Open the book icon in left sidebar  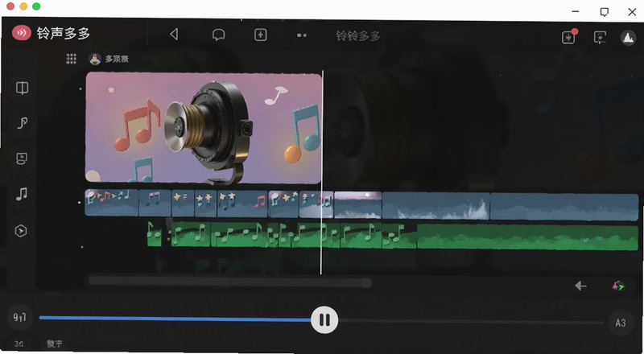tap(23, 88)
